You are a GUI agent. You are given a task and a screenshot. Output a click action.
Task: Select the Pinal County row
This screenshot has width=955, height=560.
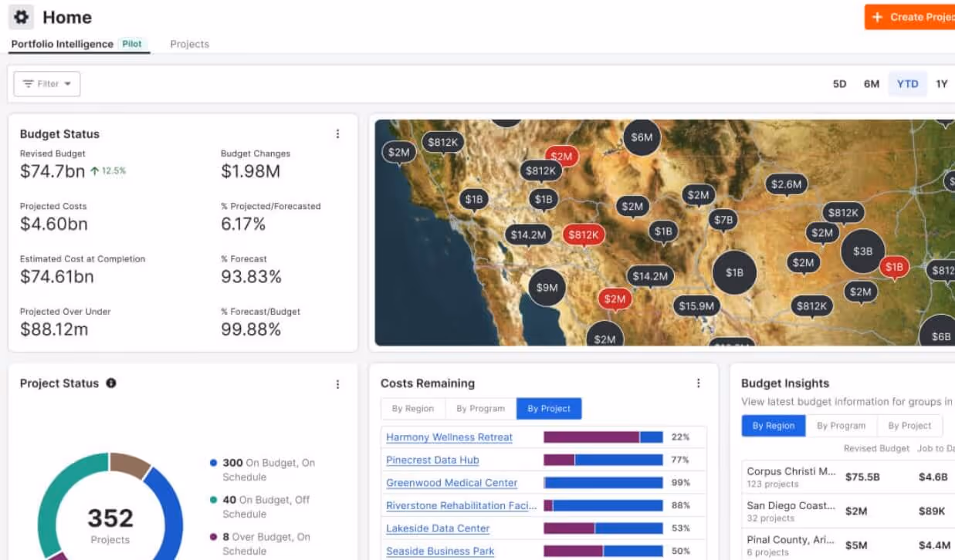pos(848,545)
